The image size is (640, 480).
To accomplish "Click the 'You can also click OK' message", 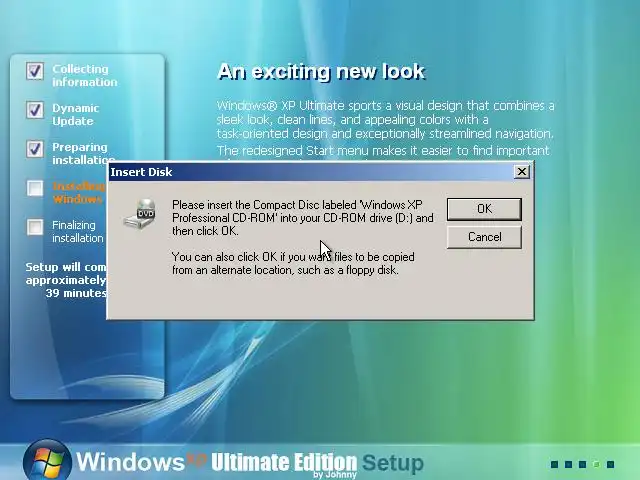I will coord(293,263).
